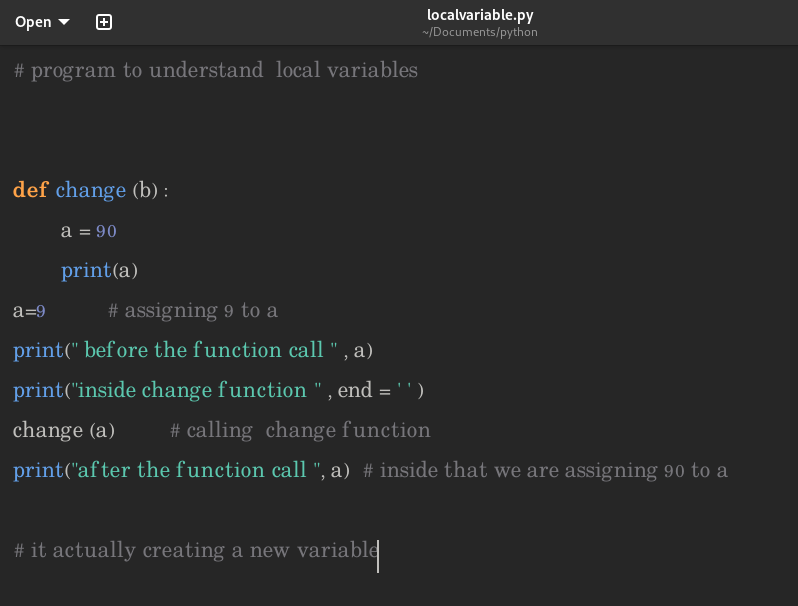
Task: Click the number 90 in 'a = 90'
Action: coord(106,232)
